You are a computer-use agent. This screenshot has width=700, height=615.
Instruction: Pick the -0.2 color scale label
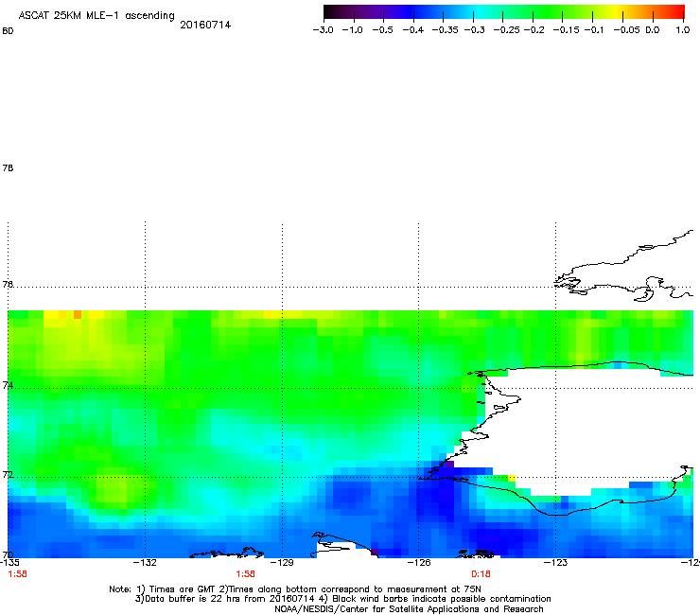click(x=534, y=30)
